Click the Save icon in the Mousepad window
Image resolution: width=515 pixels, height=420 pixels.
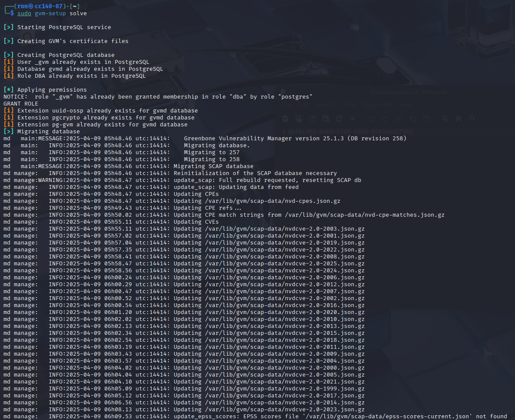(312, 119)
